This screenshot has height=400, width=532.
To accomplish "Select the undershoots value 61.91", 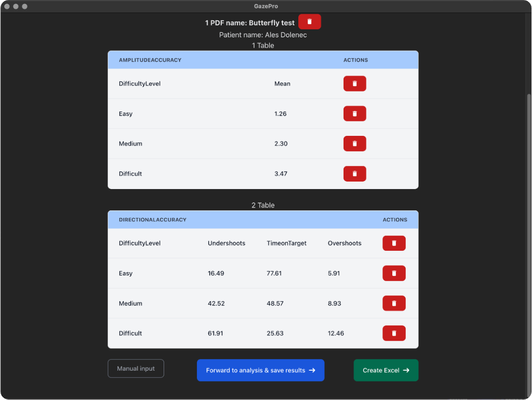I will [x=215, y=333].
